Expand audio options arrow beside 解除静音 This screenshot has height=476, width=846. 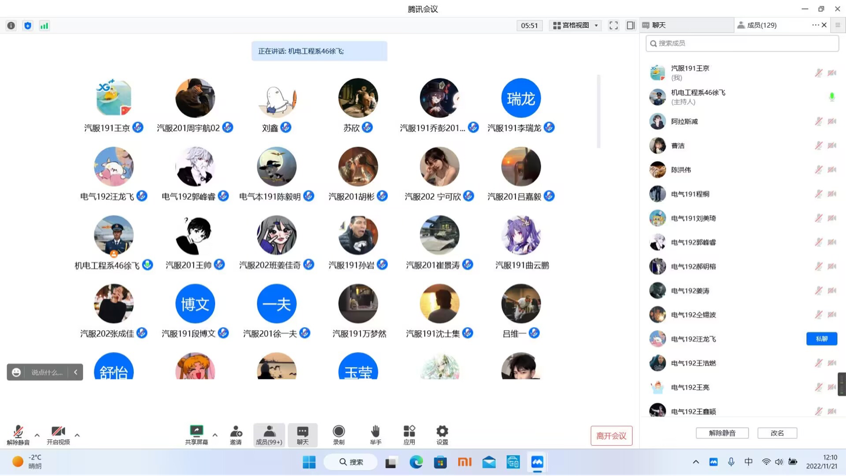click(37, 435)
